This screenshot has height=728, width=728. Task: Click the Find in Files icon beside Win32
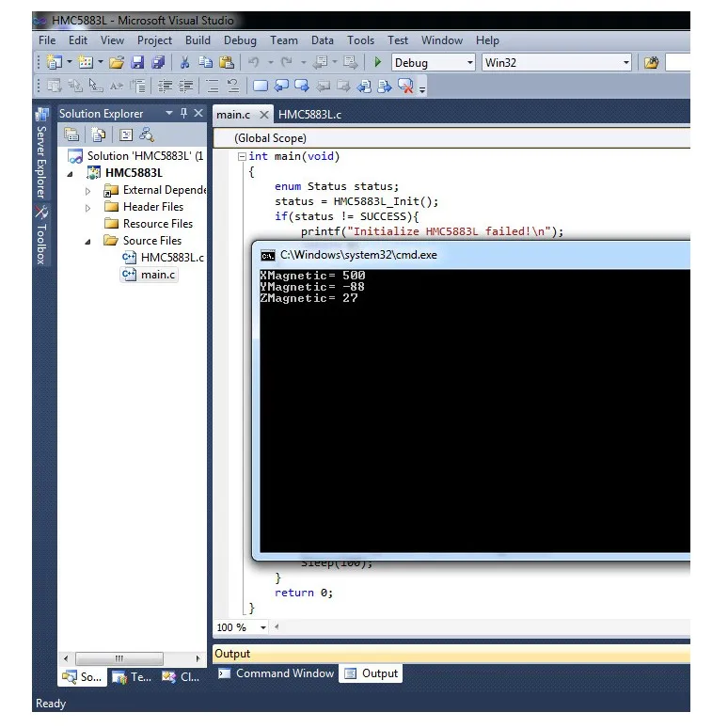coord(652,62)
